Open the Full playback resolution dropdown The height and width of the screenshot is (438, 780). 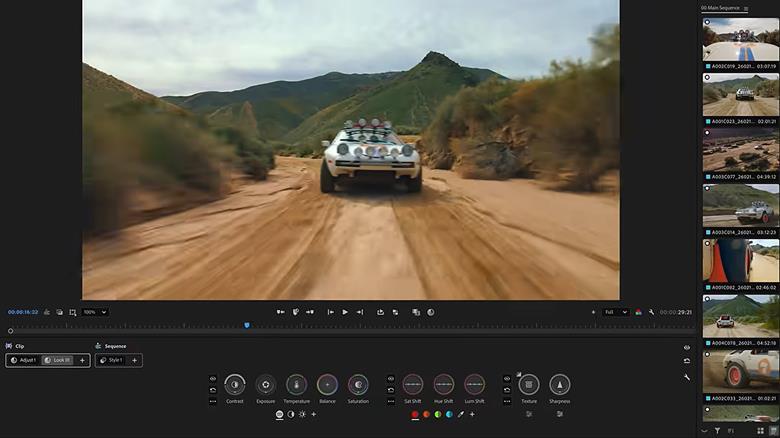click(x=615, y=312)
